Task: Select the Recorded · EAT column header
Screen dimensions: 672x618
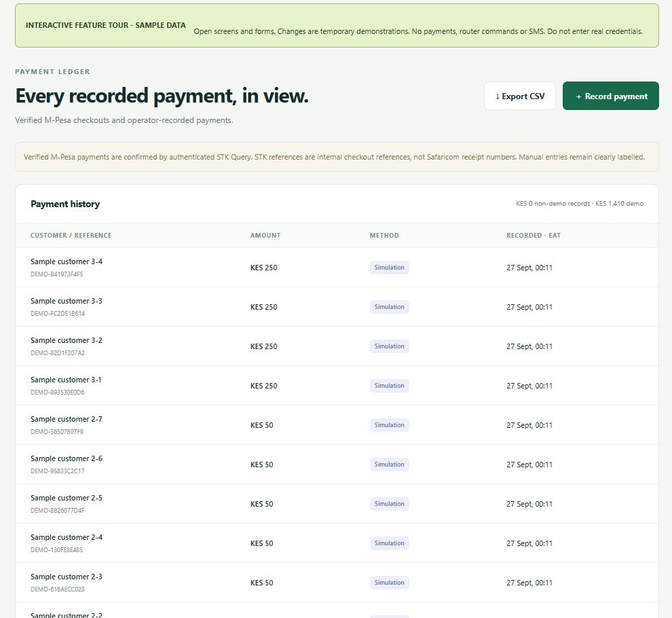Action: click(533, 236)
